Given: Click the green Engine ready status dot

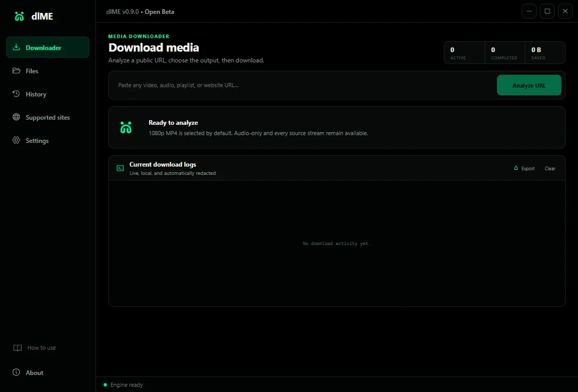Looking at the screenshot, I should tap(105, 385).
